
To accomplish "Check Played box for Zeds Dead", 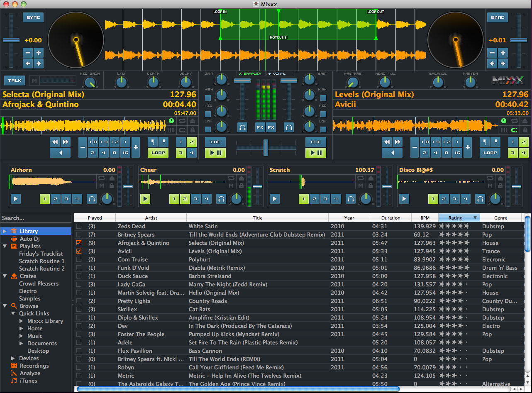I will click(79, 226).
